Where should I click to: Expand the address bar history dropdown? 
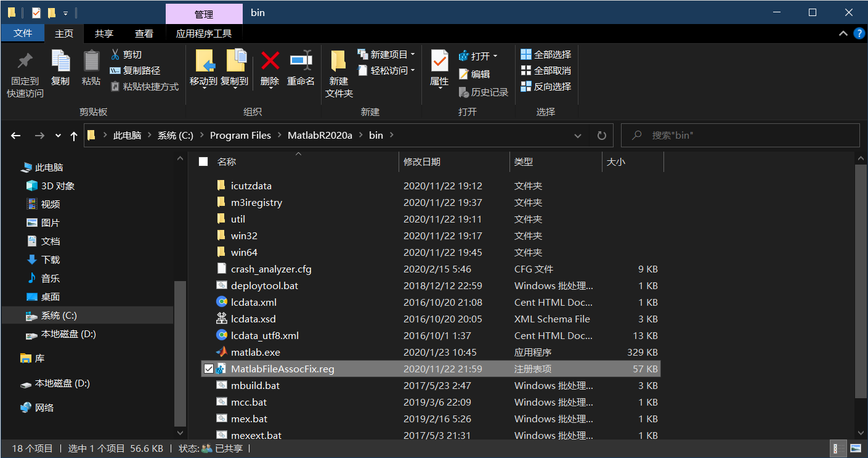578,136
